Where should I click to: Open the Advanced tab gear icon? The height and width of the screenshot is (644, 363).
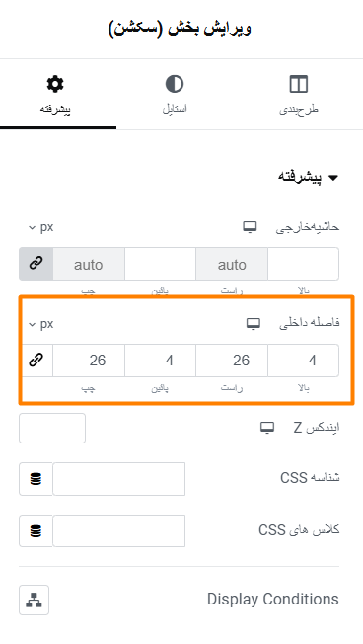(55, 84)
